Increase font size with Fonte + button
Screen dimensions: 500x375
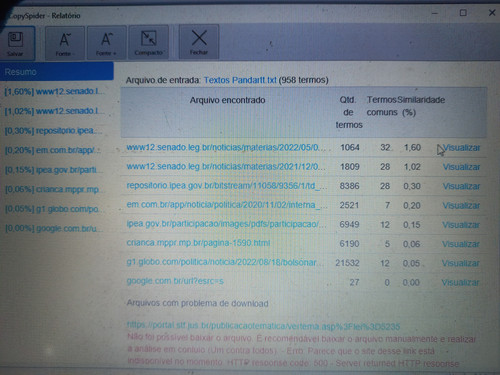click(106, 43)
